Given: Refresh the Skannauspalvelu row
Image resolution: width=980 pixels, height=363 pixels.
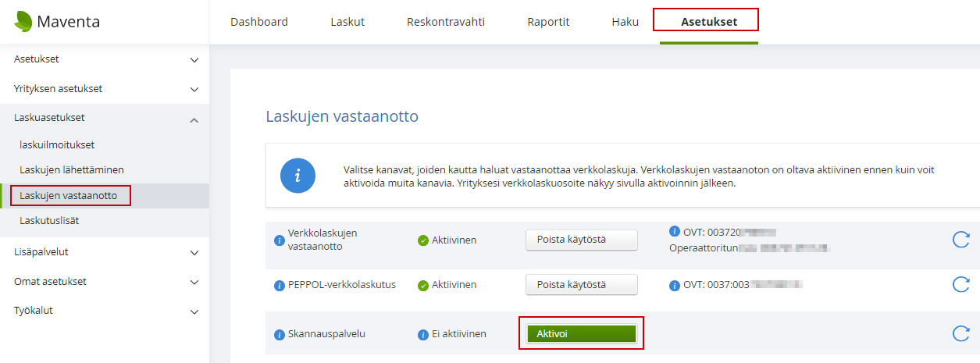Looking at the screenshot, I should coord(960,334).
